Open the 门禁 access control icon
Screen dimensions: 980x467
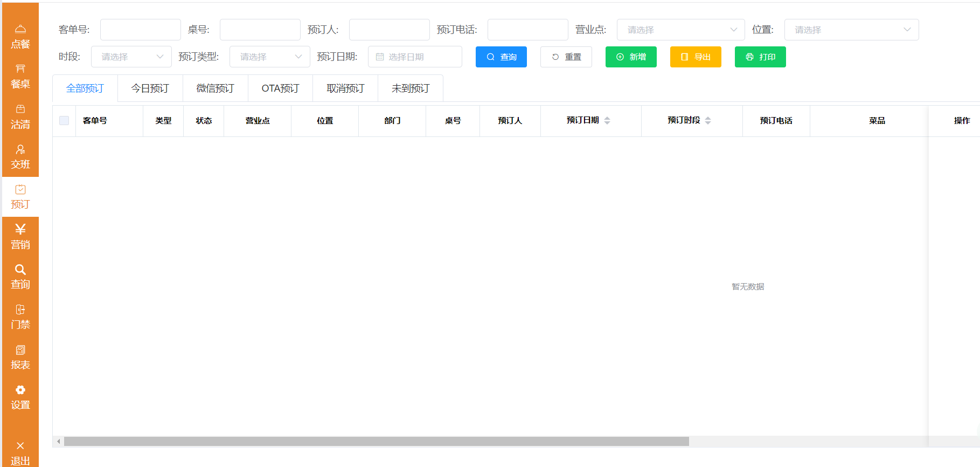point(20,317)
